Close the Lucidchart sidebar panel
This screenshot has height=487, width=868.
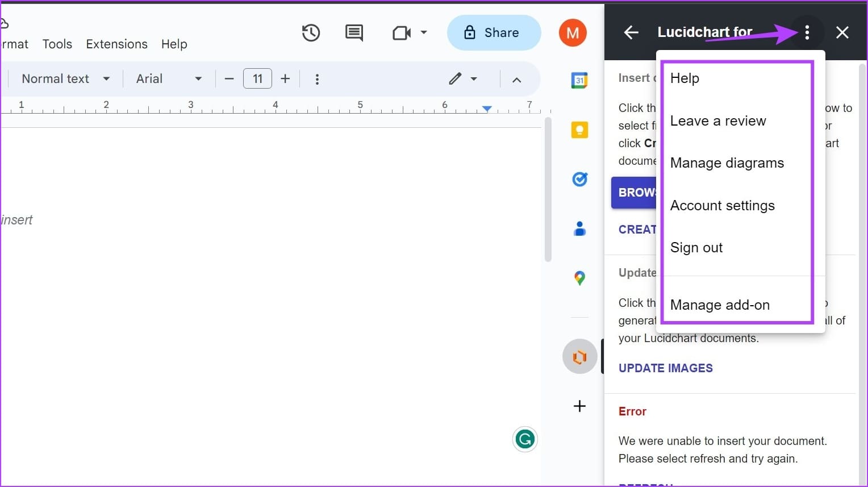(x=842, y=32)
